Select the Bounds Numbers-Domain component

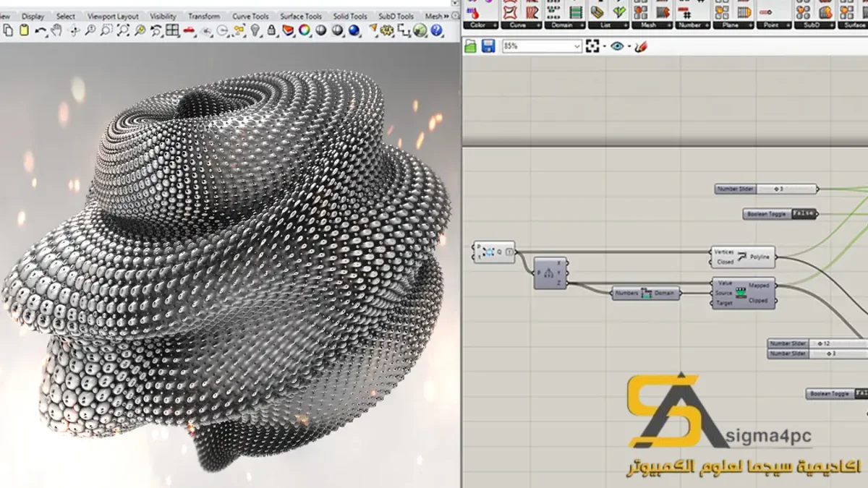click(646, 293)
